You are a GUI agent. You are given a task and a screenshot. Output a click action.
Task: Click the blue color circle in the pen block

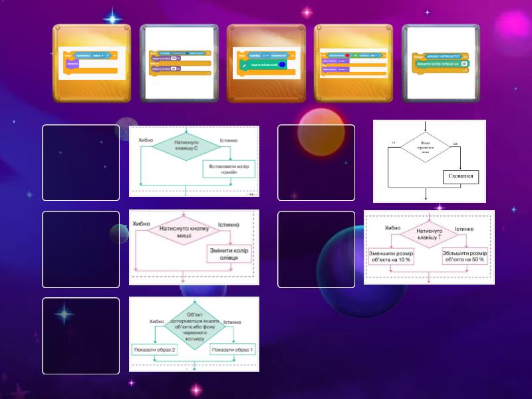point(282,65)
